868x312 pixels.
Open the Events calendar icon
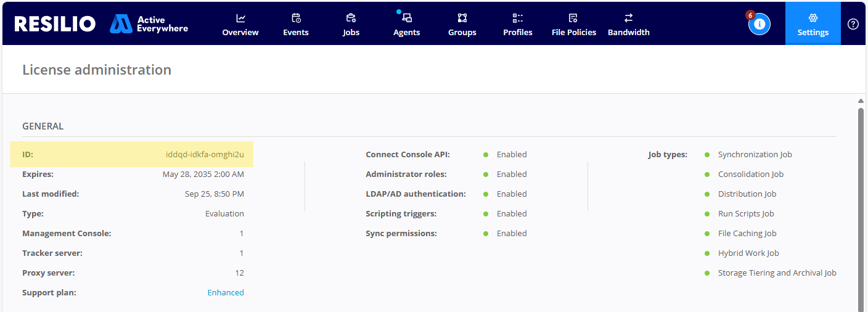[x=296, y=18]
